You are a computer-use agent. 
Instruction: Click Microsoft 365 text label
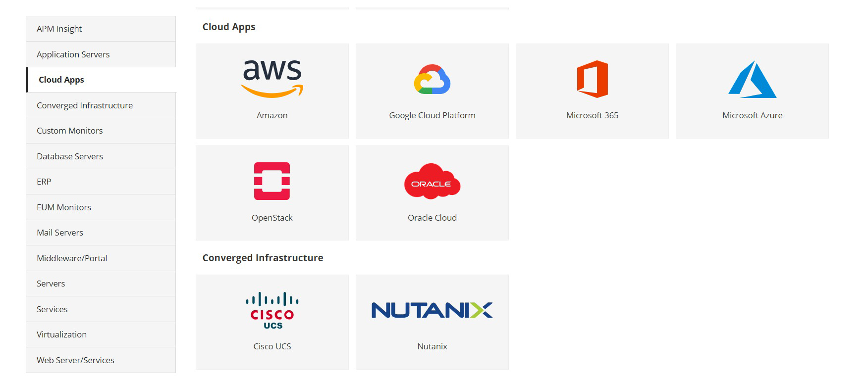tap(592, 115)
